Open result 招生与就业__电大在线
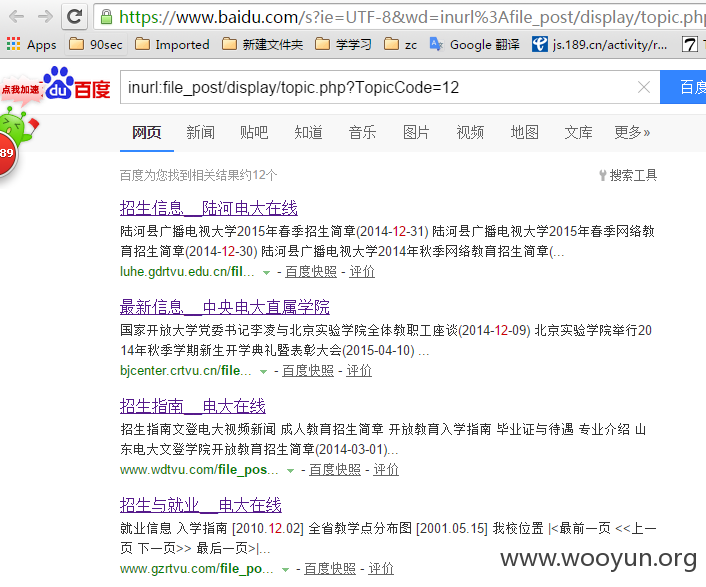This screenshot has height=587, width=706. pyautogui.click(x=201, y=506)
